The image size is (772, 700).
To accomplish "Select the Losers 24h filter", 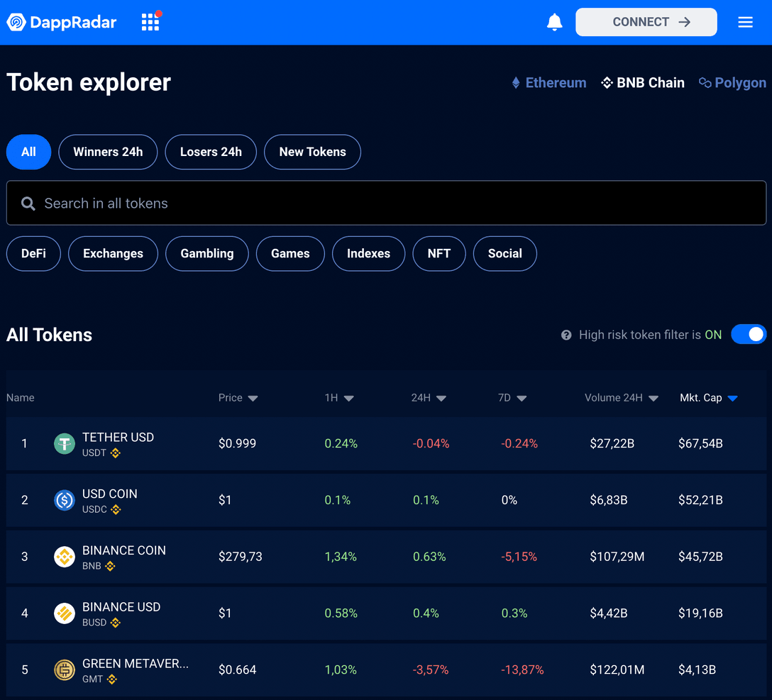I will tap(210, 152).
